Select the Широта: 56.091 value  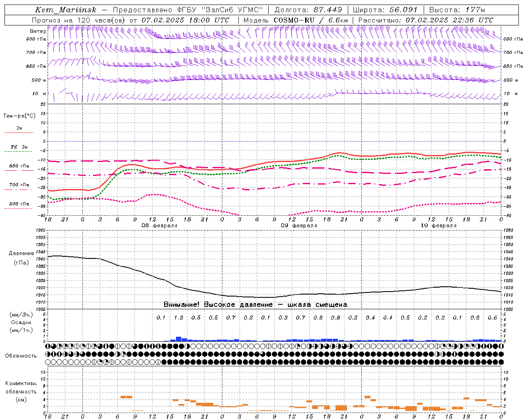[385, 10]
